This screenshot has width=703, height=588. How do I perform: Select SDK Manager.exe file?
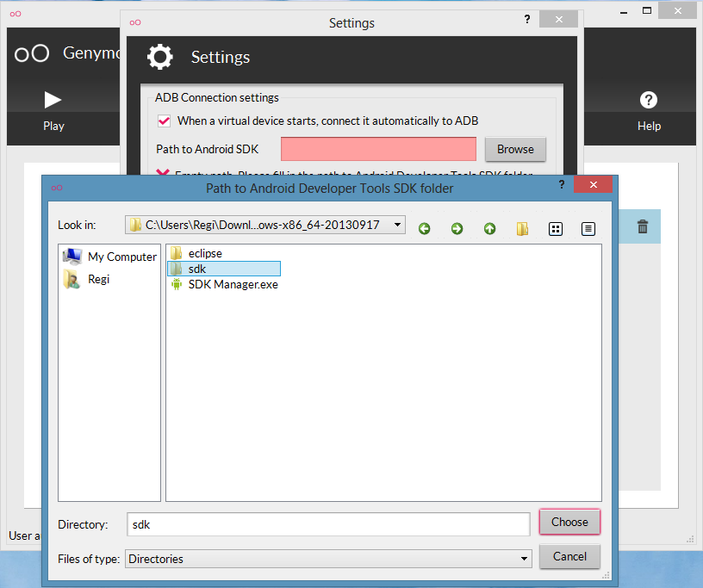(224, 285)
